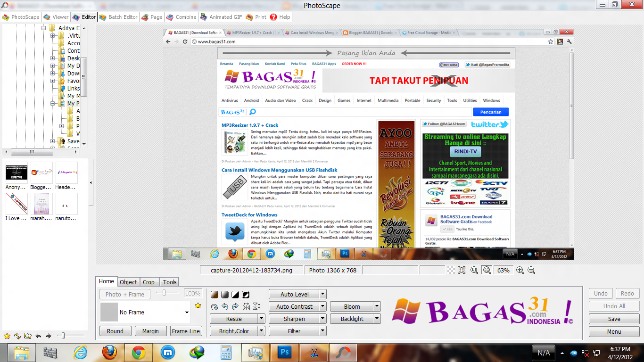
Task: Adjust the thumbnail size slider
Action: 63,336
